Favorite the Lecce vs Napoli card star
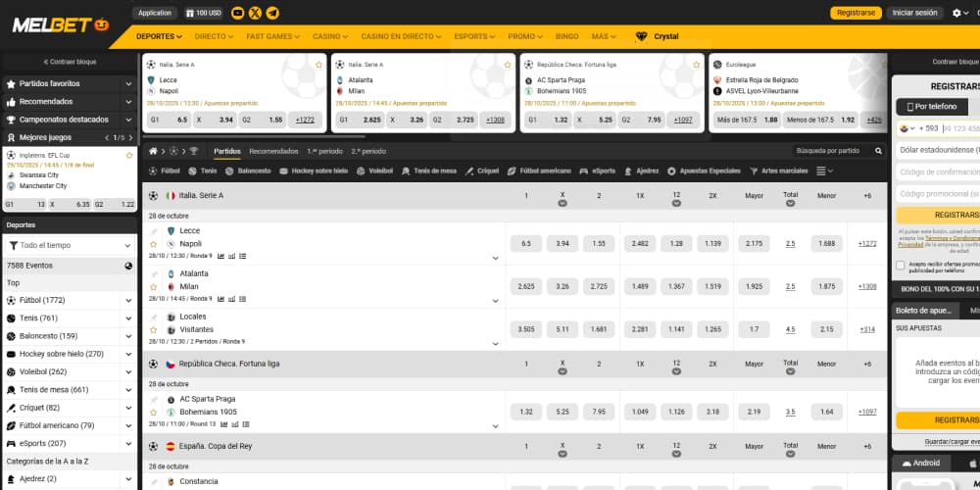The height and width of the screenshot is (490, 980). (318, 65)
